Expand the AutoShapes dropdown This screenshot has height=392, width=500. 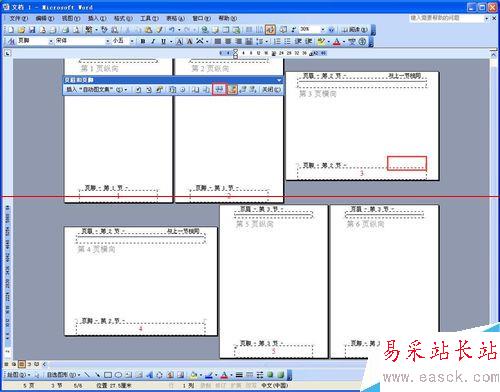point(63,375)
